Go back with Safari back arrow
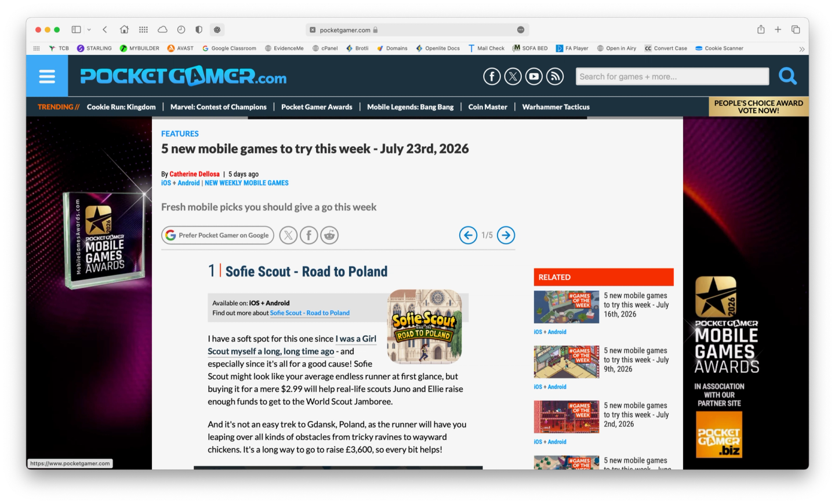This screenshot has height=504, width=835. click(x=105, y=30)
